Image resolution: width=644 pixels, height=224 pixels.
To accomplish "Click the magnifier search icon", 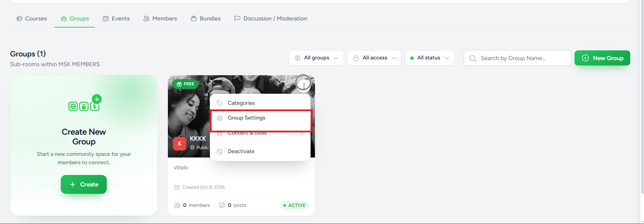I will click(x=473, y=58).
